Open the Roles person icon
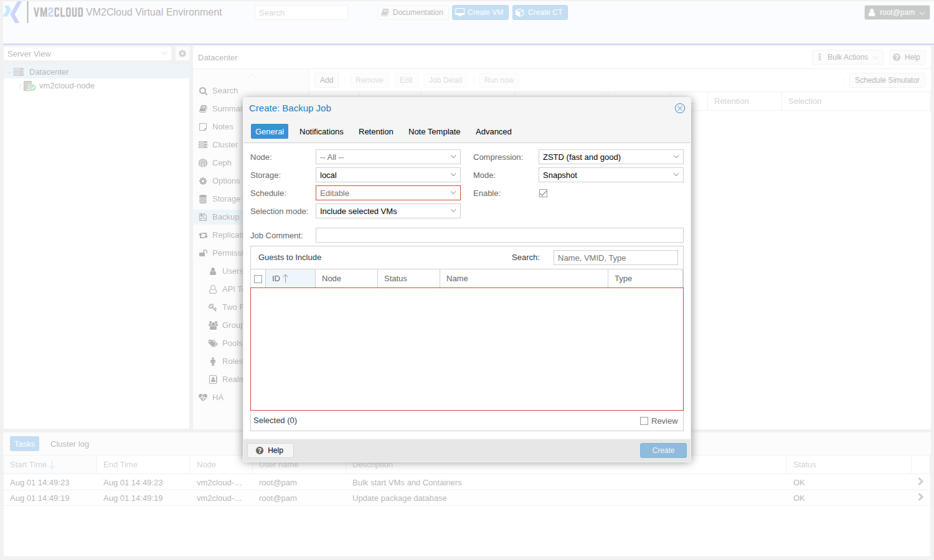 coord(213,362)
